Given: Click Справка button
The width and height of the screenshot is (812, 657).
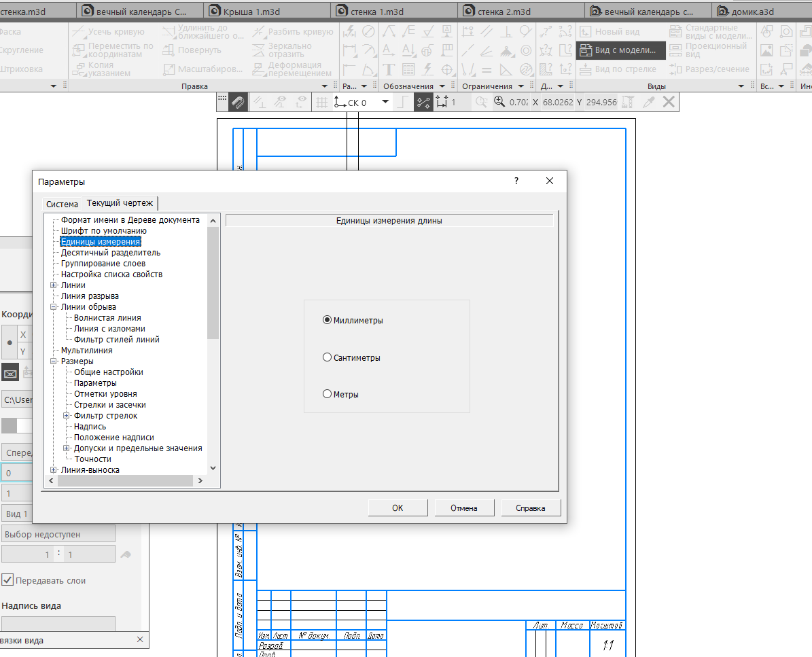Looking at the screenshot, I should tap(531, 508).
